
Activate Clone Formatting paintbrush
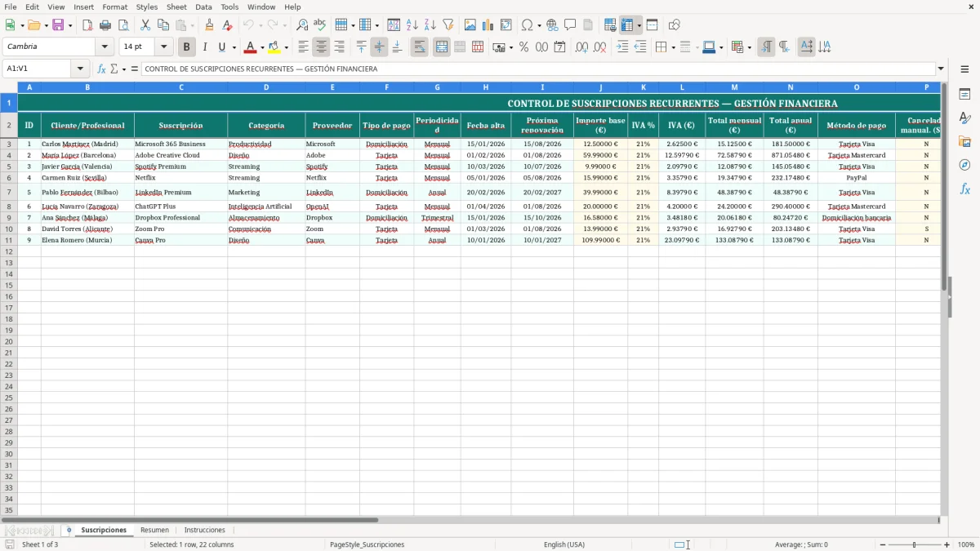click(210, 25)
